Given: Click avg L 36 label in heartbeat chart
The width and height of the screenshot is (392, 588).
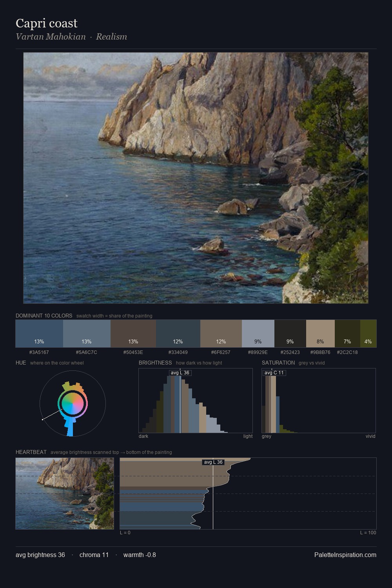Looking at the screenshot, I should [x=213, y=462].
